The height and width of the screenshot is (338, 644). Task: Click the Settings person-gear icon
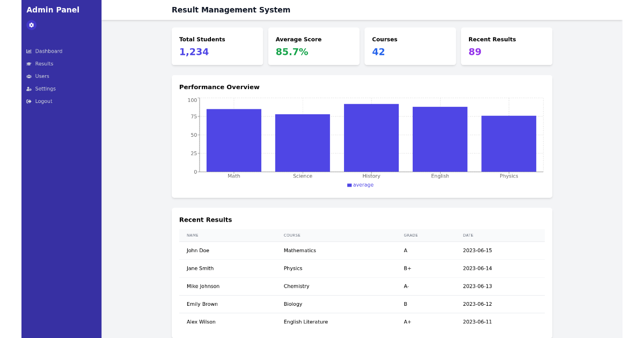pos(28,89)
